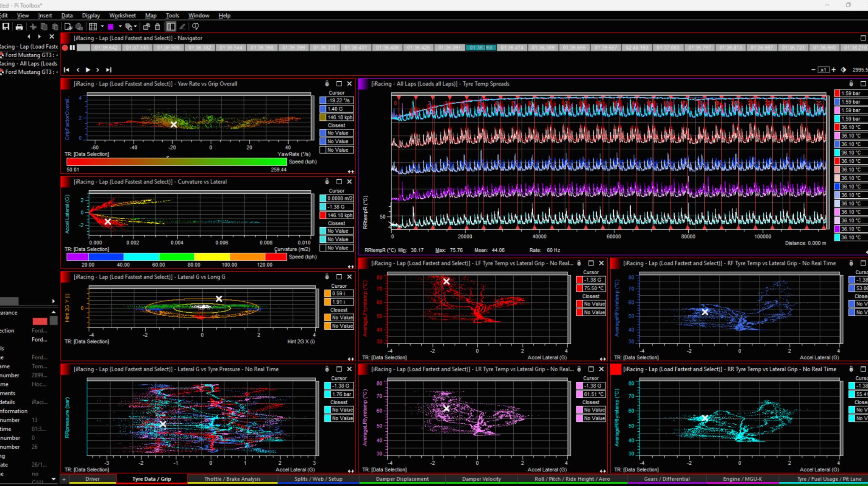
Task: Lock the Yaw Rate vs Grip Overall display
Action: pyautogui.click(x=326, y=83)
